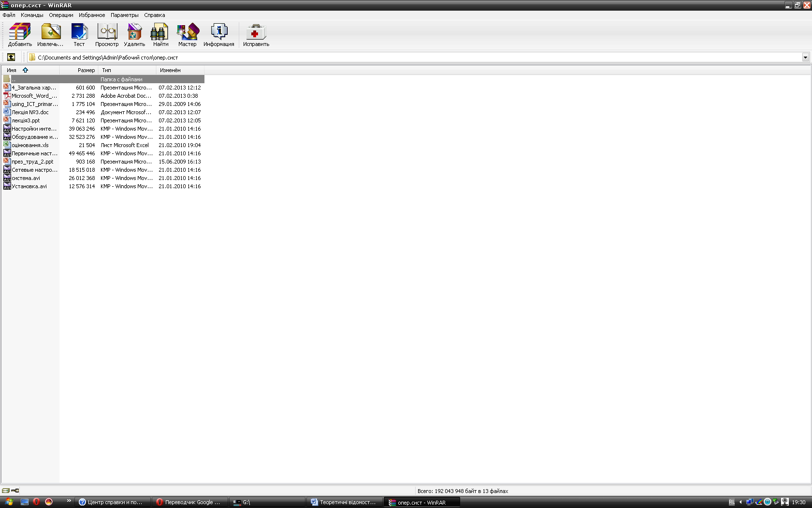This screenshot has height=508, width=812.
Task: Open the Просмотр (View) tool
Action: point(107,35)
